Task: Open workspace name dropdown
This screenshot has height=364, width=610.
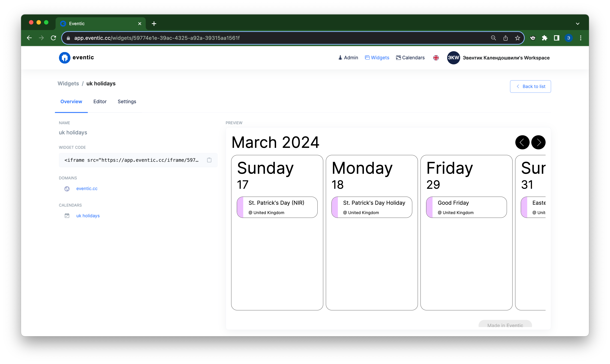Action: pos(506,58)
